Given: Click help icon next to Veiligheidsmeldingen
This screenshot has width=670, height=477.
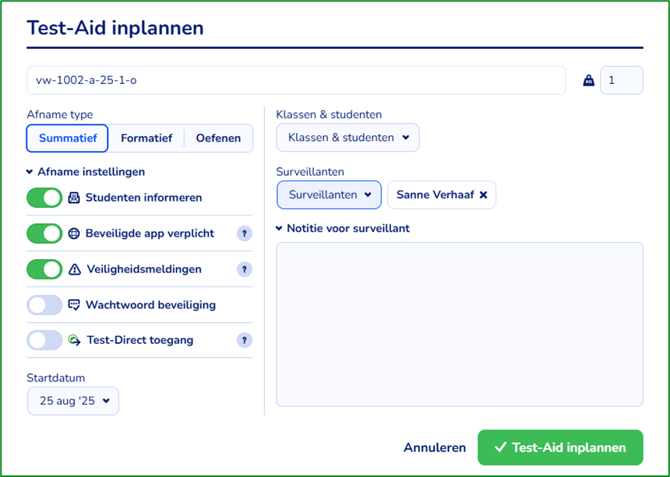Looking at the screenshot, I should click(243, 269).
